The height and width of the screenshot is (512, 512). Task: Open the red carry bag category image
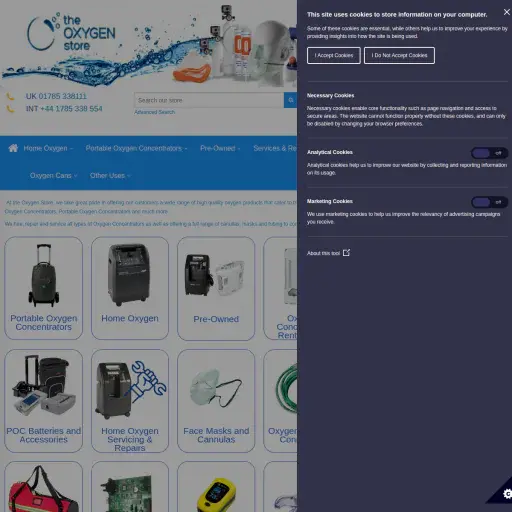click(x=44, y=489)
